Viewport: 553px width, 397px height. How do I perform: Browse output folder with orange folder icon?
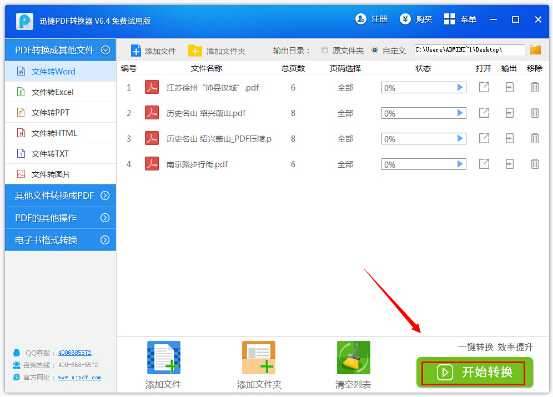point(535,50)
